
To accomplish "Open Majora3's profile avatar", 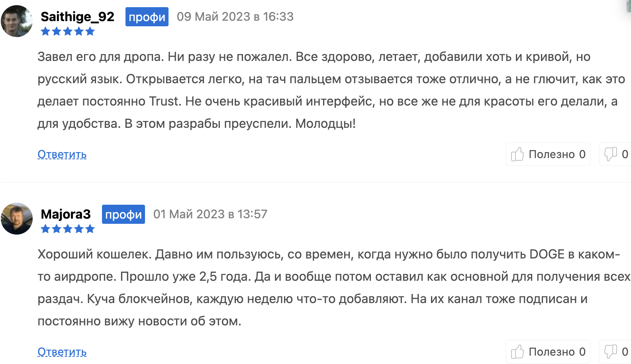I will (17, 219).
